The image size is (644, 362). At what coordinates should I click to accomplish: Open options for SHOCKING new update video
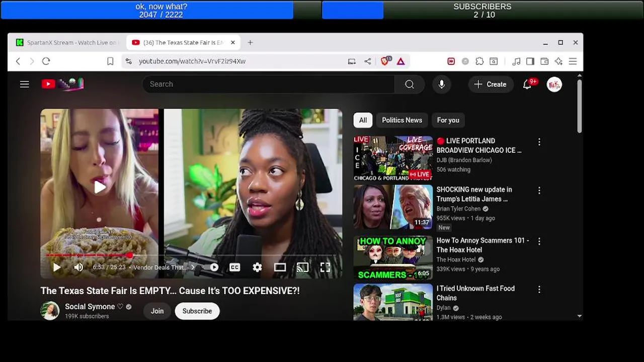coord(539,191)
